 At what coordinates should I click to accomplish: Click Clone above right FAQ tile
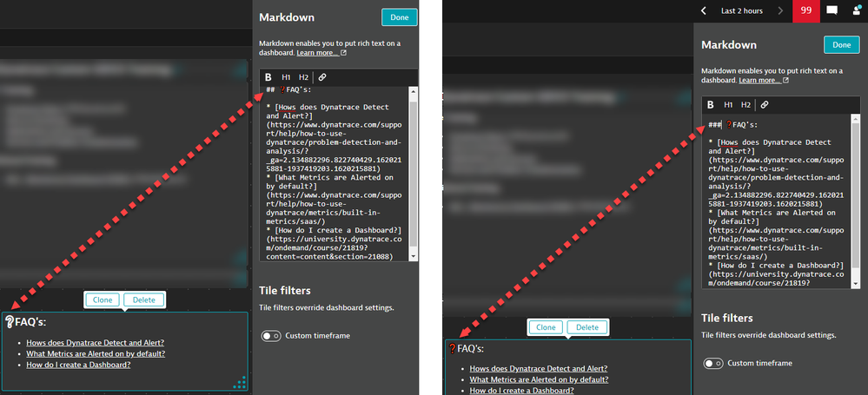pyautogui.click(x=546, y=327)
